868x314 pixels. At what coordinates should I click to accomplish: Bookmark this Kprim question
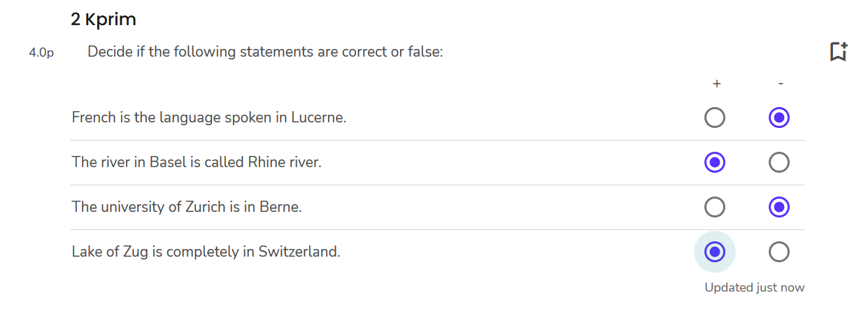pyautogui.click(x=838, y=52)
